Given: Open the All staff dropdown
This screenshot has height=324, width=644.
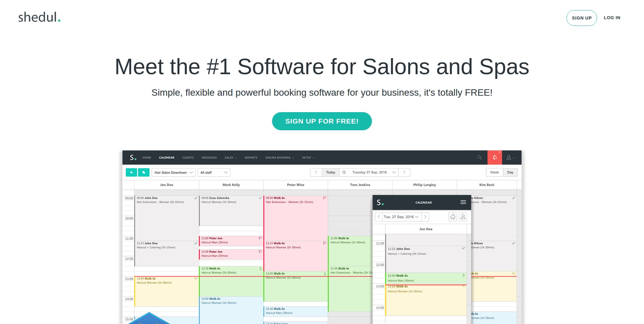Looking at the screenshot, I should (x=214, y=172).
